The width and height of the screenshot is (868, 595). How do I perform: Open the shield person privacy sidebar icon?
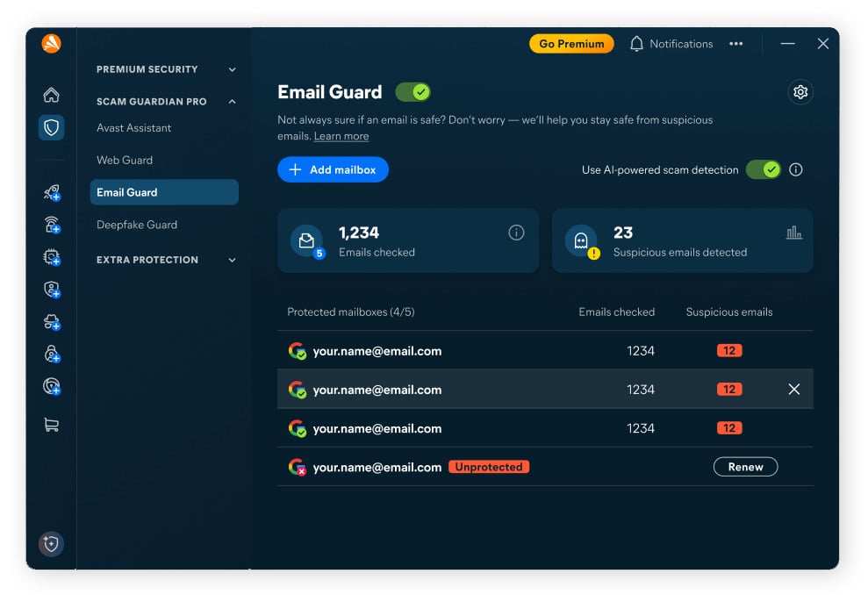pyautogui.click(x=52, y=290)
